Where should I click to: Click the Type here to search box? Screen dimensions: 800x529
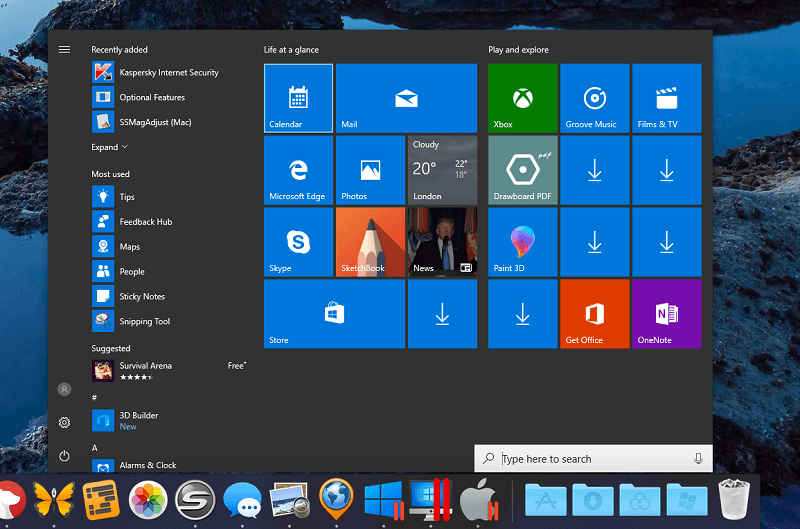point(593,458)
